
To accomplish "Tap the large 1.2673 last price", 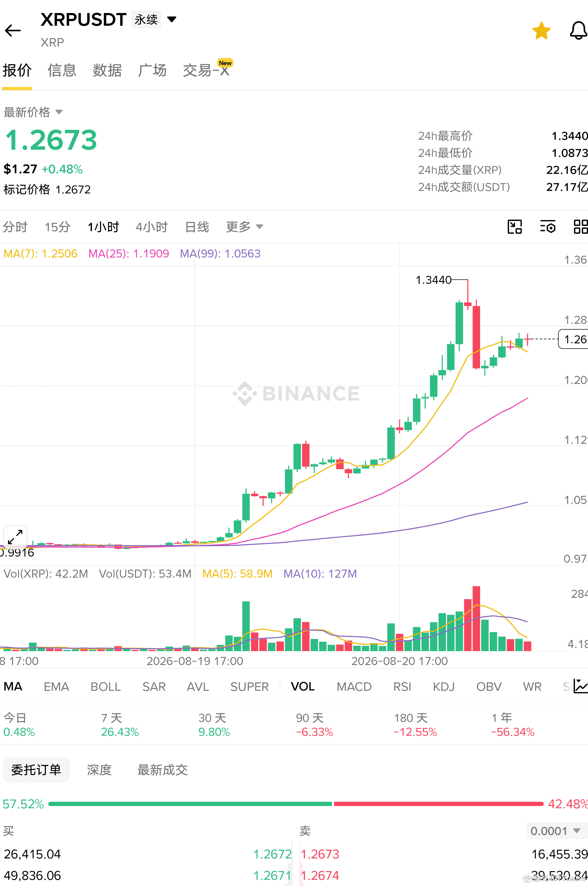I will (x=51, y=140).
